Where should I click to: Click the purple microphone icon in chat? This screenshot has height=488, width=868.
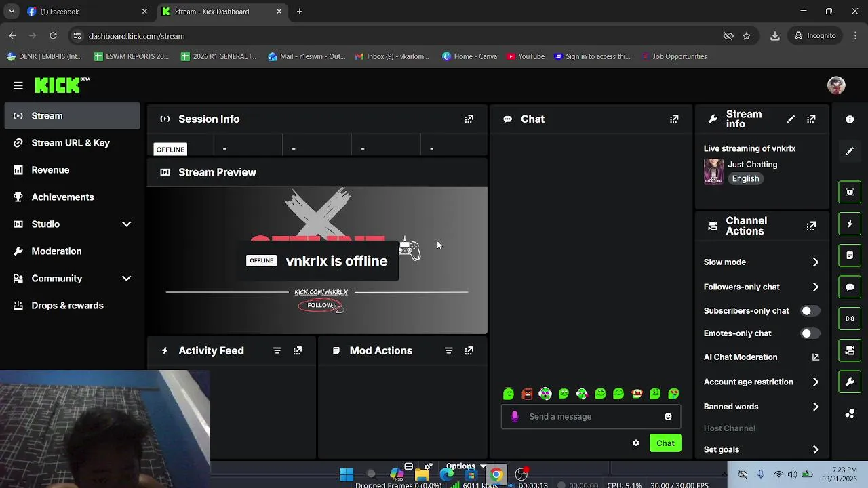[x=515, y=416]
